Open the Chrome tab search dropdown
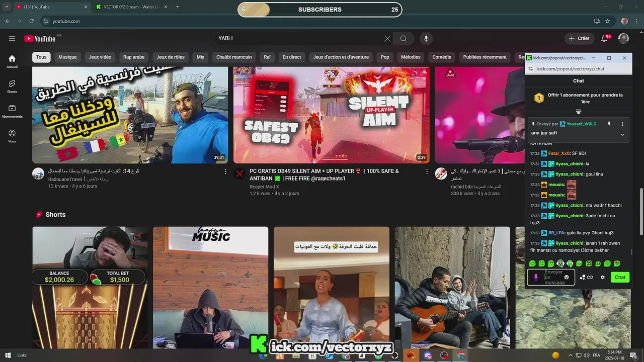Image resolution: width=644 pixels, height=362 pixels. coord(7,7)
